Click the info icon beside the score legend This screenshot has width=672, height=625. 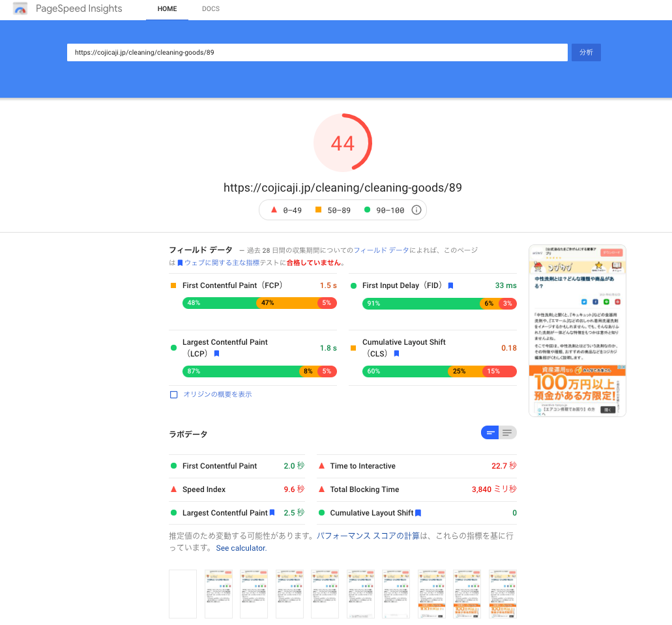click(415, 210)
